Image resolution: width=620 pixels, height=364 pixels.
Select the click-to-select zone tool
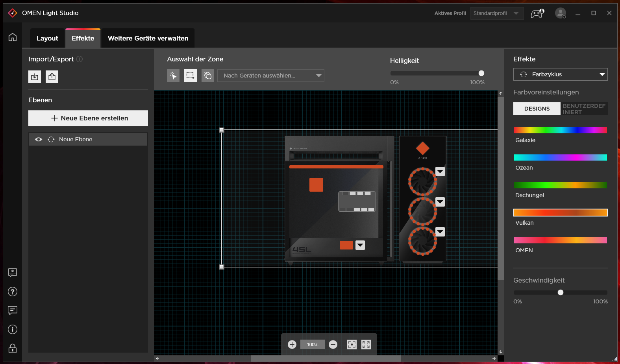coord(173,76)
